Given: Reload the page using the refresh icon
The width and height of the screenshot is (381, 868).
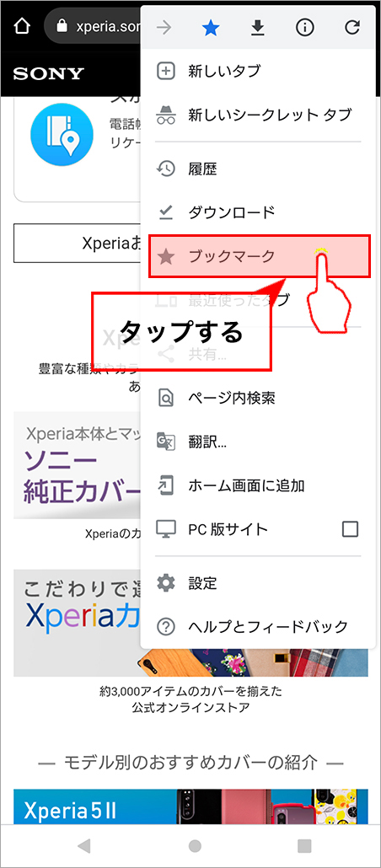Looking at the screenshot, I should [x=351, y=28].
